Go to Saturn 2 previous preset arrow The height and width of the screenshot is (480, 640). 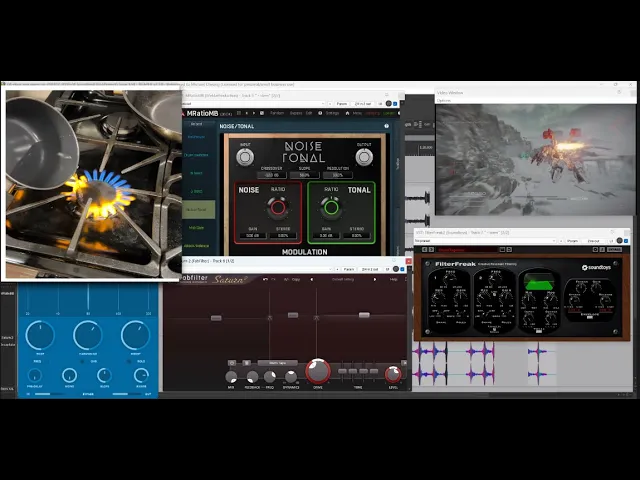pyautogui.click(x=312, y=280)
